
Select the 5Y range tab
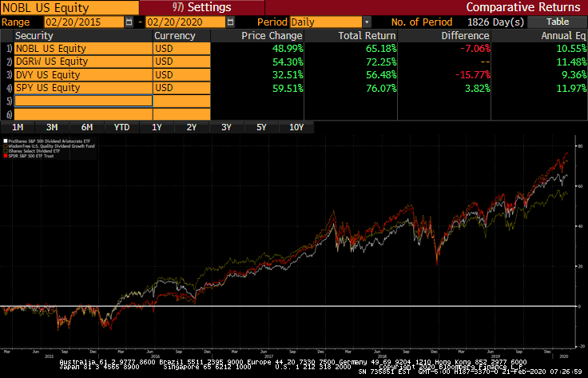(x=261, y=127)
